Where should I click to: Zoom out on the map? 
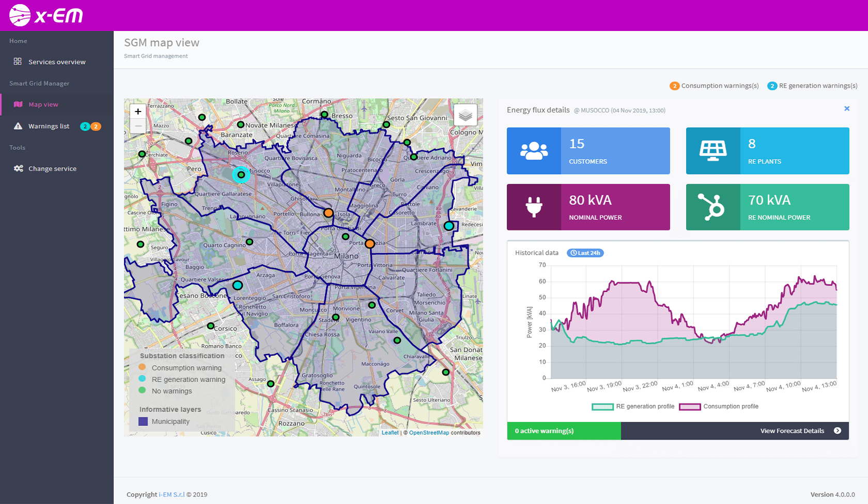(138, 126)
